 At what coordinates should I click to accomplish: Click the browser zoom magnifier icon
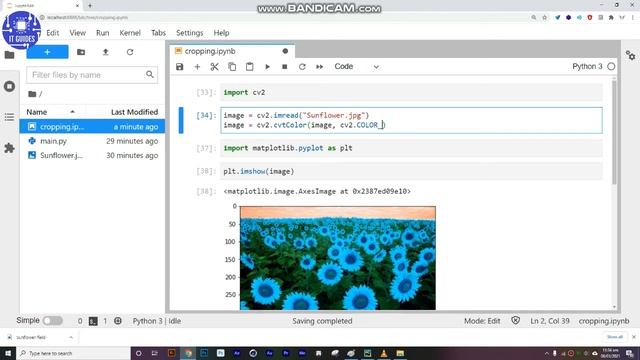coord(533,18)
